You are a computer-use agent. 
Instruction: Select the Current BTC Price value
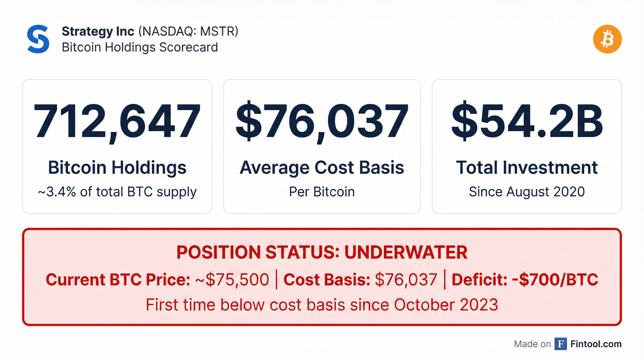pyautogui.click(x=232, y=279)
